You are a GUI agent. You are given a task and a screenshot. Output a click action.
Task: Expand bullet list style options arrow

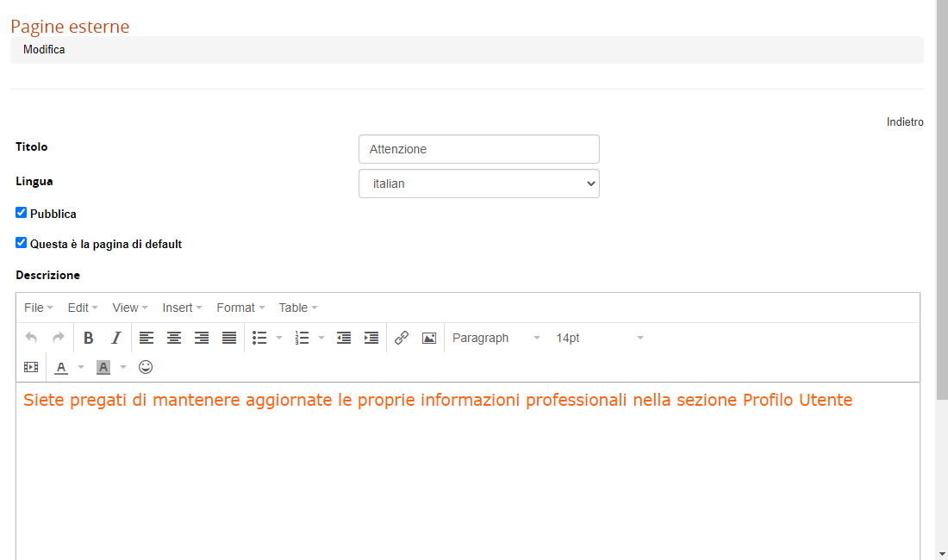(x=279, y=338)
